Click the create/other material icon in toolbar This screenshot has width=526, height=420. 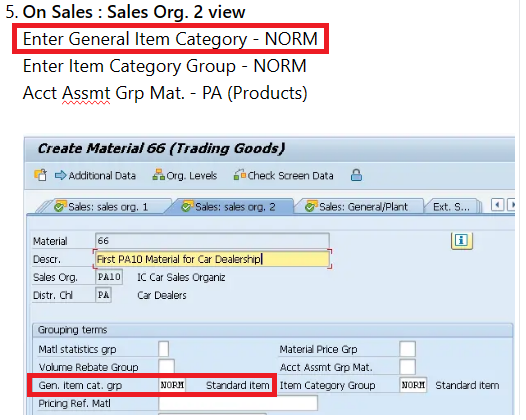coord(41,175)
